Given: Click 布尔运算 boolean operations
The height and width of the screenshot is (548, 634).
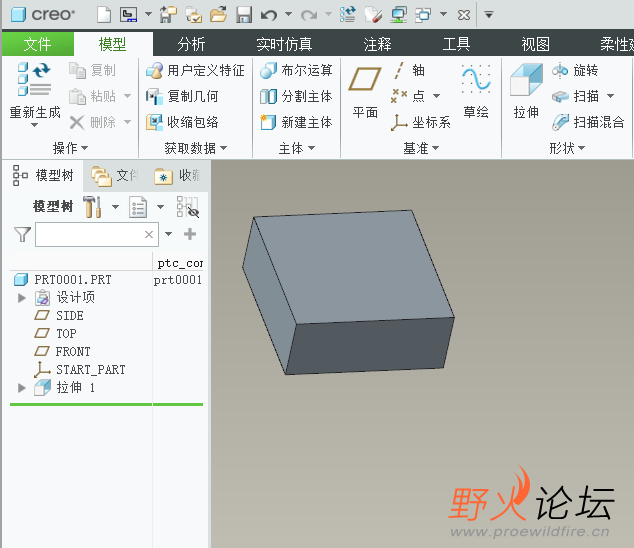Looking at the screenshot, I should (x=296, y=70).
